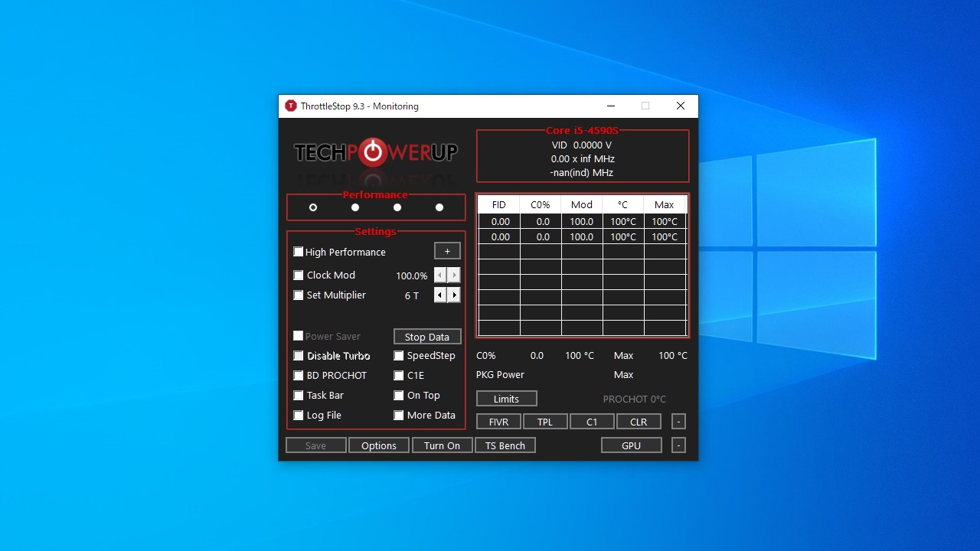This screenshot has height=551, width=980.
Task: Click the GPU button
Action: 632,445
